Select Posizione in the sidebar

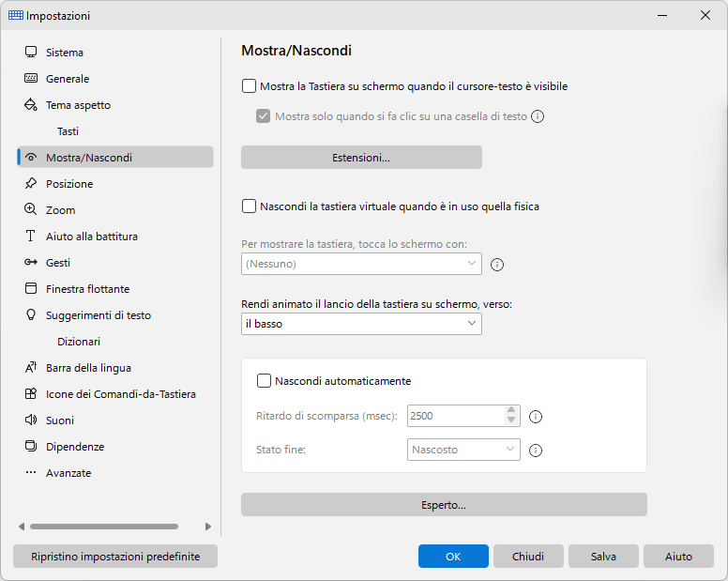115,183
